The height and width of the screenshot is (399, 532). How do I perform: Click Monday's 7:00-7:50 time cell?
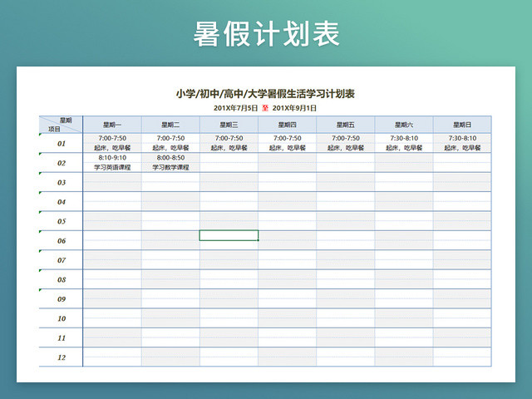coord(112,138)
